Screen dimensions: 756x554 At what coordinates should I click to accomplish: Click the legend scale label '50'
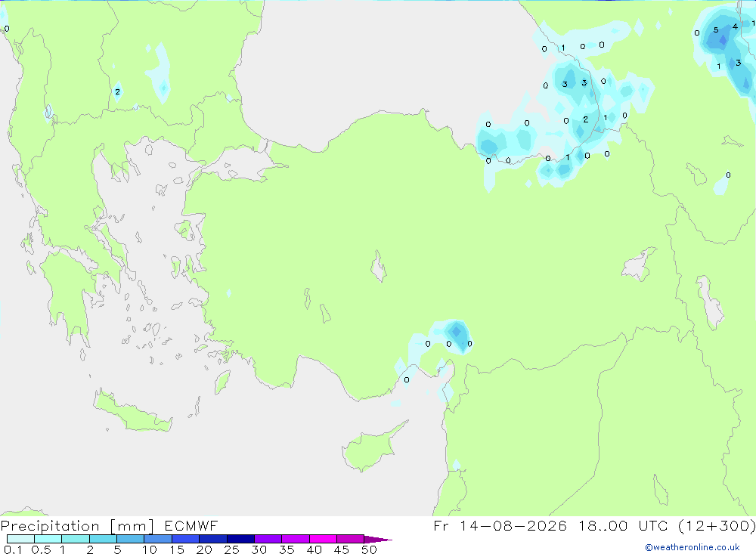tap(370, 549)
